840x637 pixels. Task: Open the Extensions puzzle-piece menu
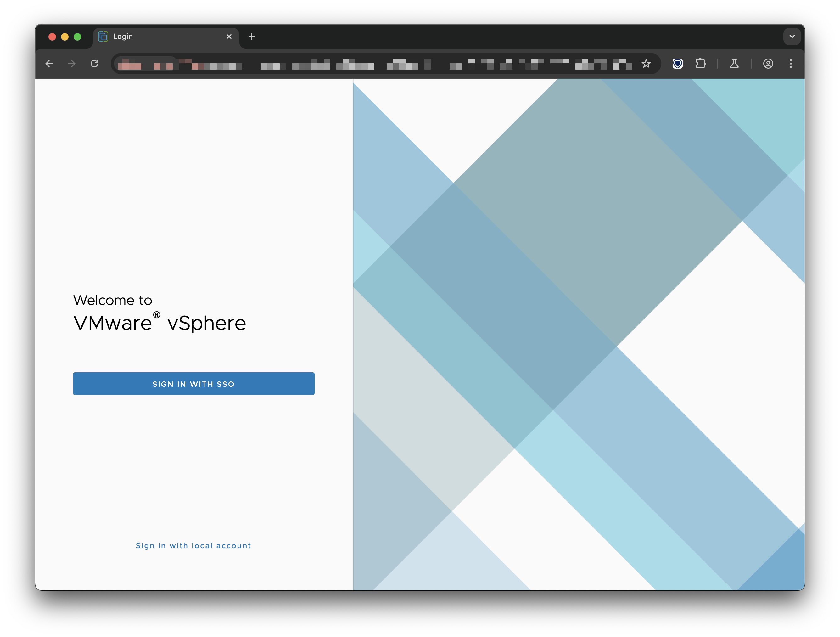[700, 64]
